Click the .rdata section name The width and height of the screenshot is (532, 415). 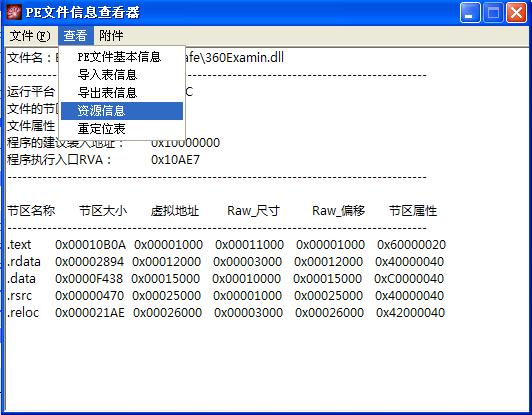[x=24, y=261]
